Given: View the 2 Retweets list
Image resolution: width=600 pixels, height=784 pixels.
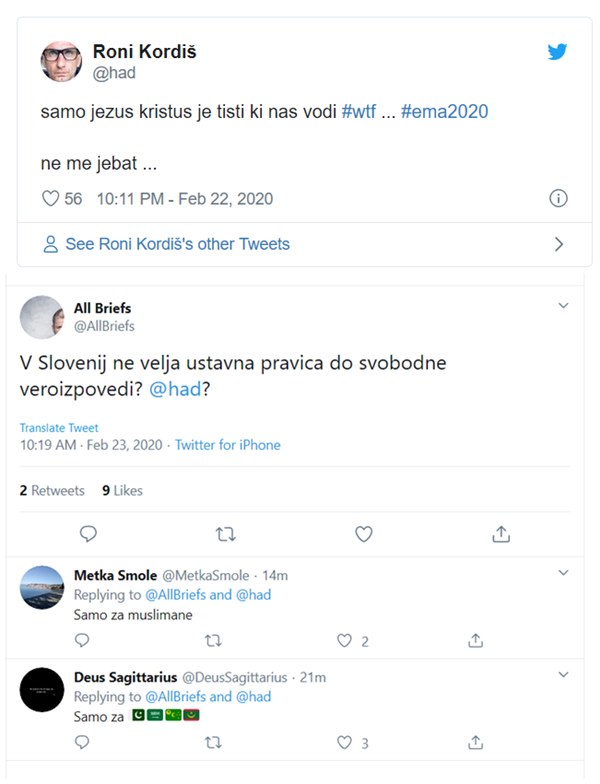Looking at the screenshot, I should pyautogui.click(x=52, y=491).
